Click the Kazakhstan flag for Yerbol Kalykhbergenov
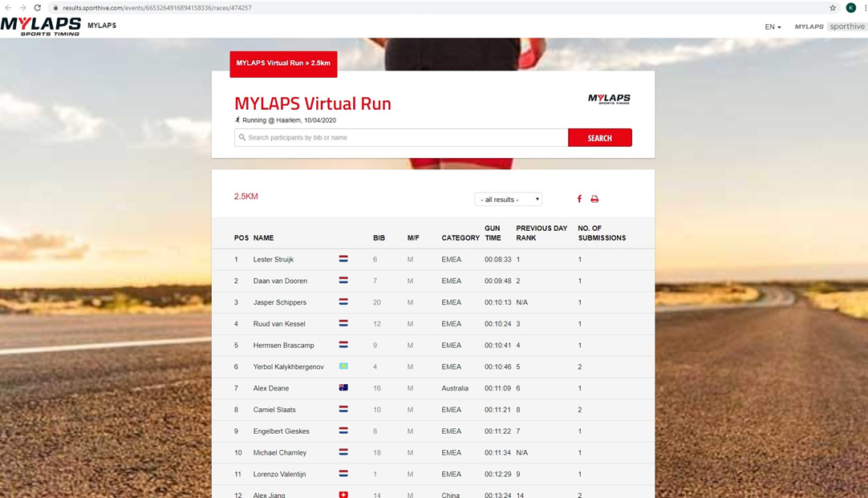The height and width of the screenshot is (498, 868). [343, 366]
